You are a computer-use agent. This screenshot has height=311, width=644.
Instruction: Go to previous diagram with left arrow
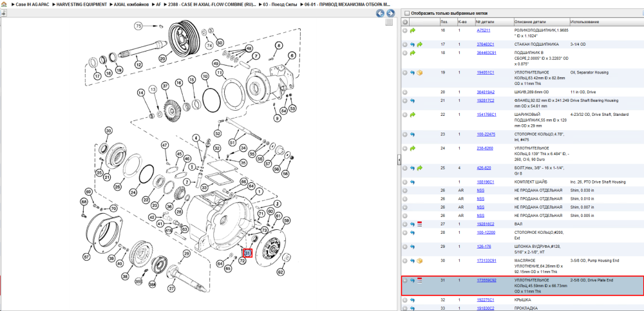[x=381, y=14]
